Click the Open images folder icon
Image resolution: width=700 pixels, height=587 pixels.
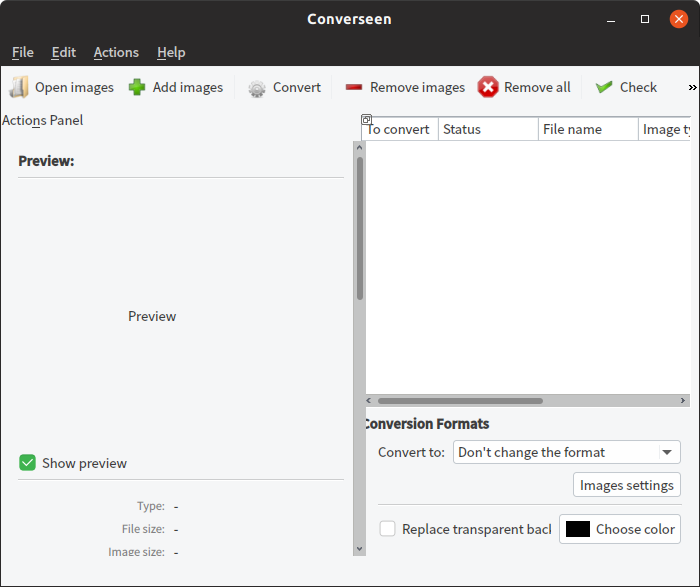[18, 87]
